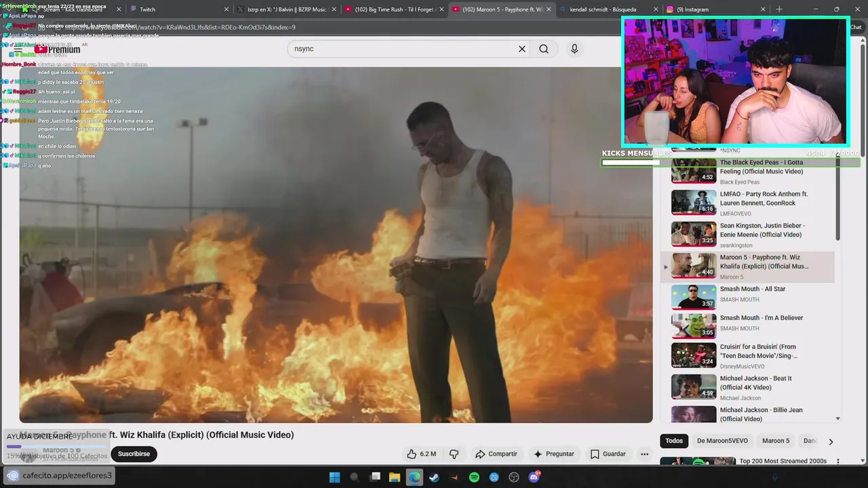Open the Maroon 5 channel name
Image resolution: width=868 pixels, height=488 pixels.
tap(59, 450)
